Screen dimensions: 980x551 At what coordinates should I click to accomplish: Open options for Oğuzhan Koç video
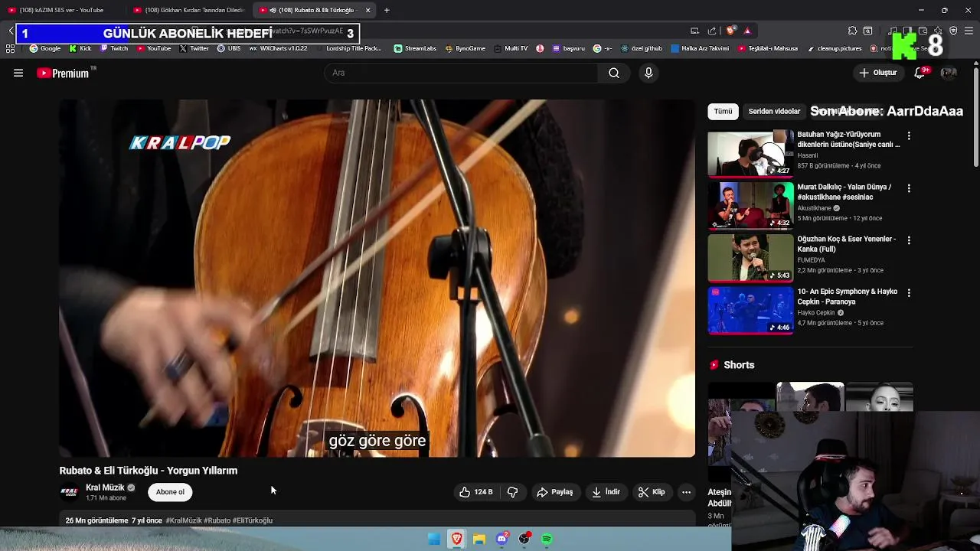pyautogui.click(x=909, y=240)
